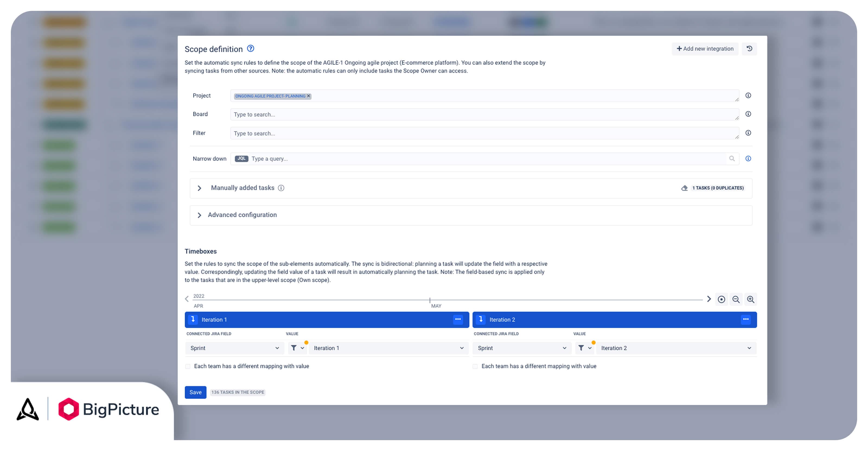Screen dimensions: 868x451
Task: Open the Scope definition help icon
Action: tap(250, 49)
